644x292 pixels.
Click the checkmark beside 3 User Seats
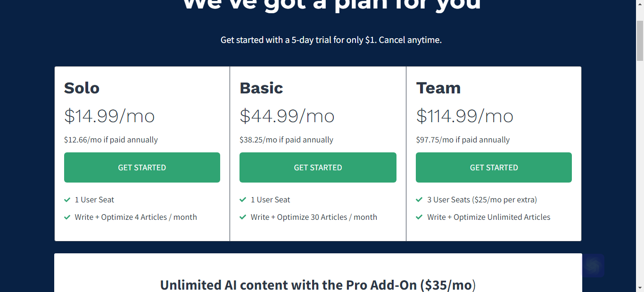(419, 200)
